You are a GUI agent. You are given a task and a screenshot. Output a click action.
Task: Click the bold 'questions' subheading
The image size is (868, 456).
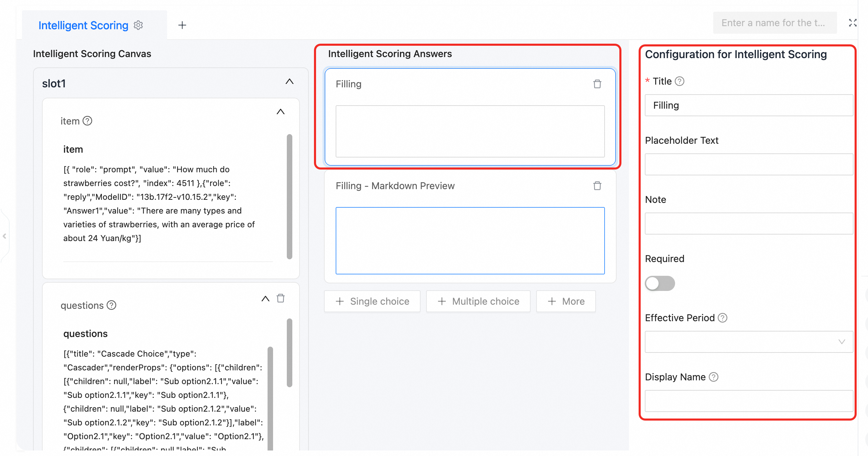tap(85, 334)
